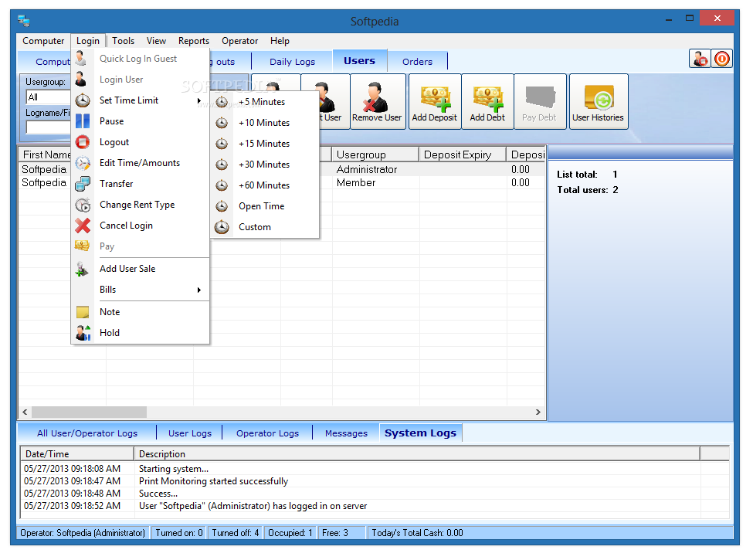The image size is (753, 560).
Task: Click the user lock icon at top right
Action: (x=700, y=59)
